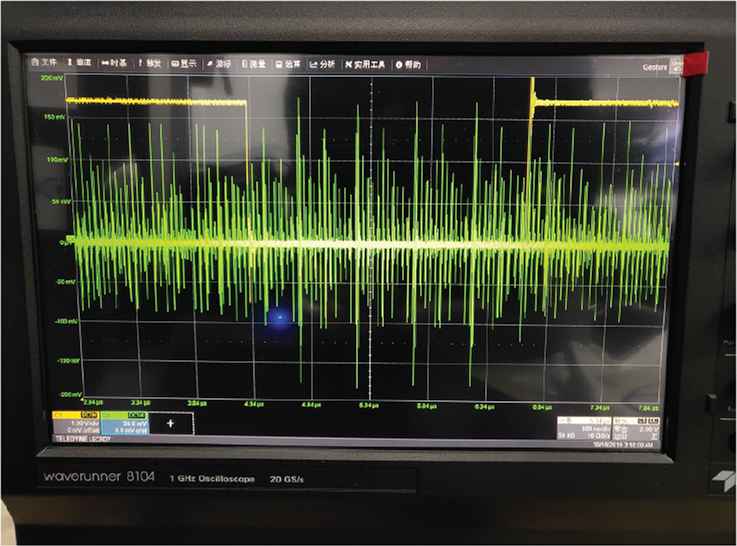Click the date and time readout
This screenshot has width=737, height=546.
(x=622, y=439)
